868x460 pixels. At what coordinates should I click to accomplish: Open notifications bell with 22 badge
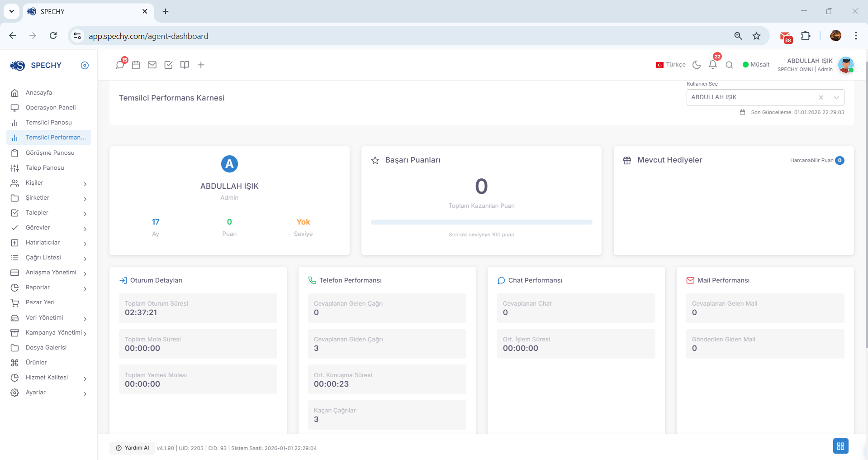(x=713, y=64)
